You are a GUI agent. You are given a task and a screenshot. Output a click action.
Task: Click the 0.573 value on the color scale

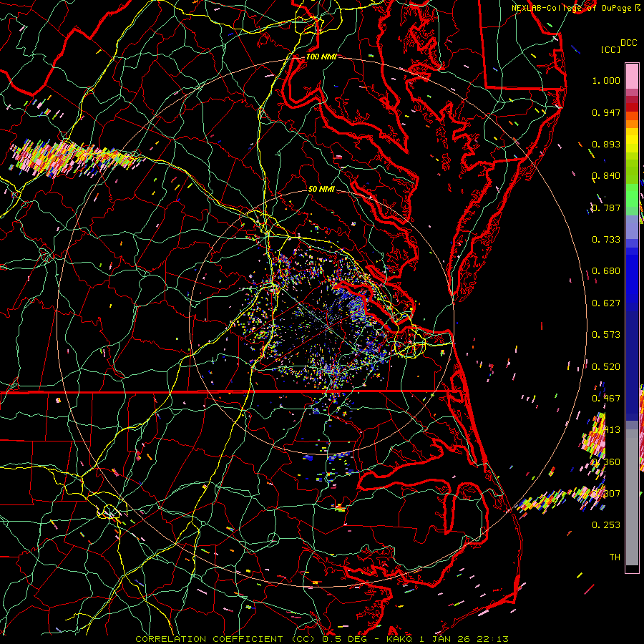(x=606, y=335)
